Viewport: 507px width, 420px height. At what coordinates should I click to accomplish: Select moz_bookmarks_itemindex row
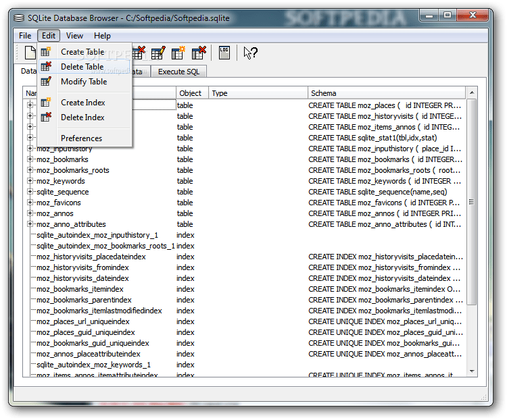(244, 289)
